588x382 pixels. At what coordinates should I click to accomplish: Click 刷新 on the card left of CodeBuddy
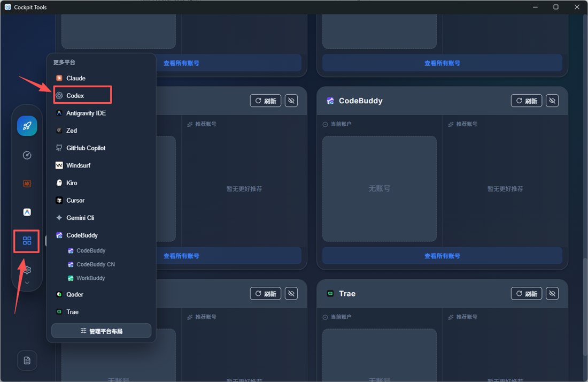(x=265, y=101)
